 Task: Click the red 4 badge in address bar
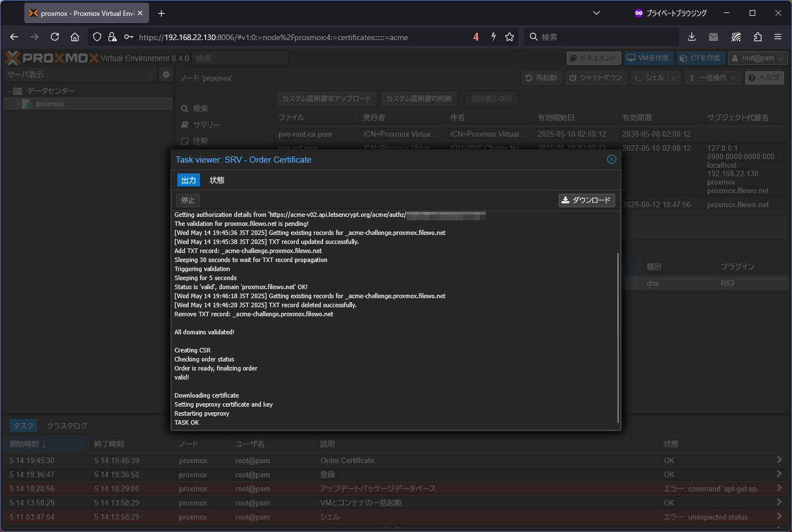[x=476, y=37]
